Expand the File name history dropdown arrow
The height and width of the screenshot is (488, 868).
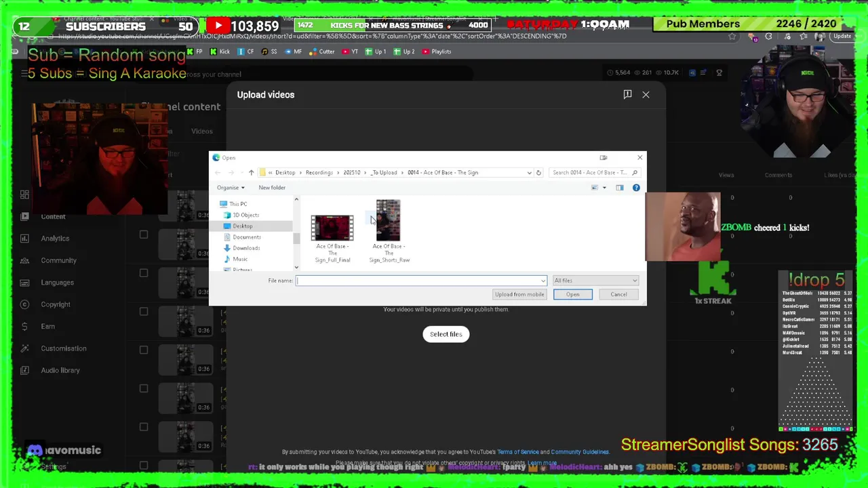pos(542,281)
